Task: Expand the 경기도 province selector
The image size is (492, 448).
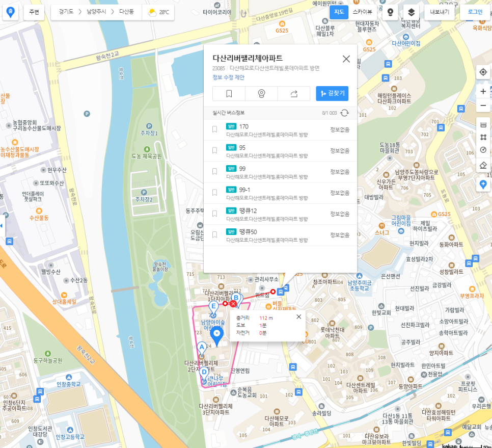Action: (66, 12)
